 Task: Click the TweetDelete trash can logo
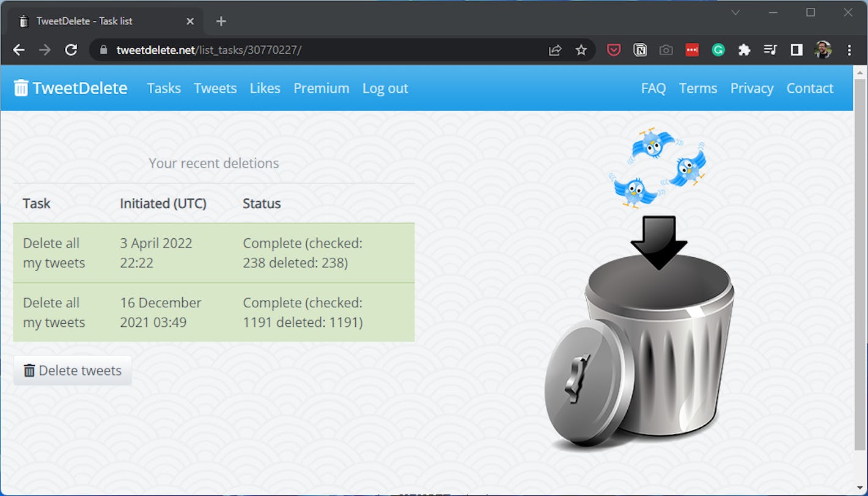[x=21, y=89]
